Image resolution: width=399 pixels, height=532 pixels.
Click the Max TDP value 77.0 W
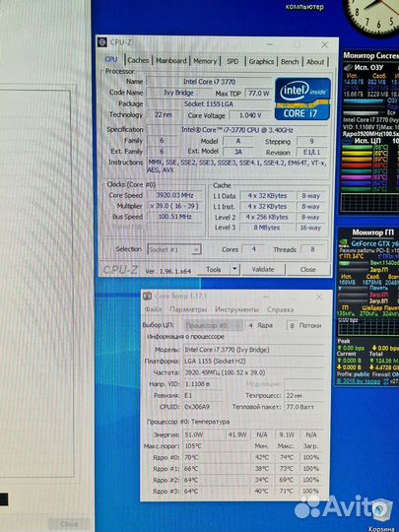pos(258,93)
